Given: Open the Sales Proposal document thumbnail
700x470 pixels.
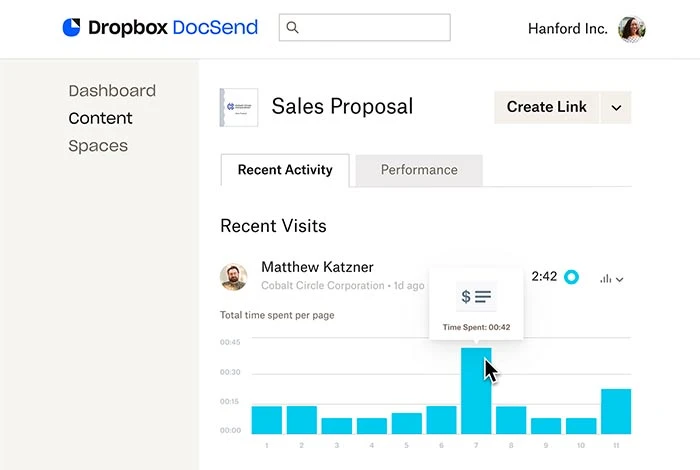Looking at the screenshot, I should click(239, 108).
